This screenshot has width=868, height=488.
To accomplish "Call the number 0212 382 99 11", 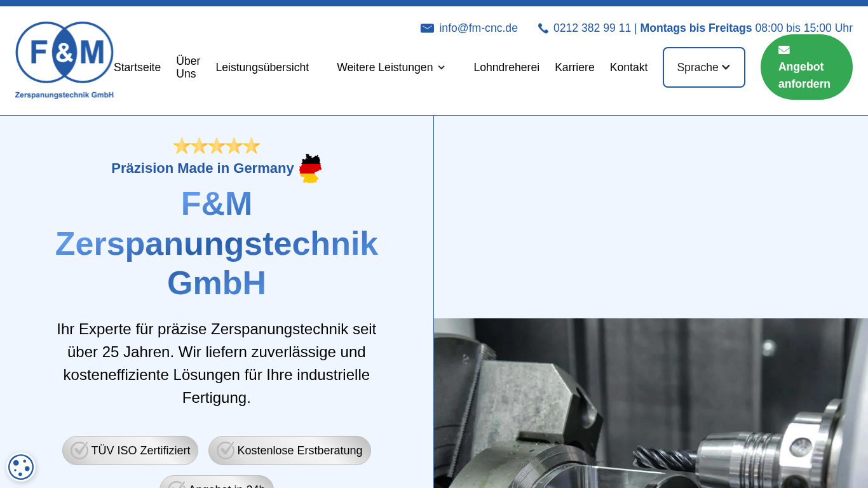I will 592,28.
